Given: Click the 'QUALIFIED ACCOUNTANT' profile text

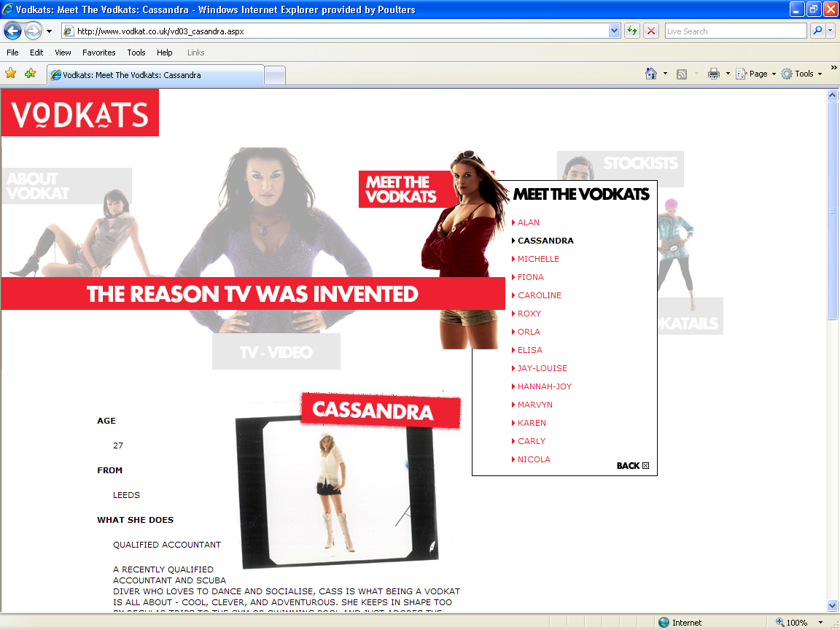Looking at the screenshot, I should click(x=166, y=545).
